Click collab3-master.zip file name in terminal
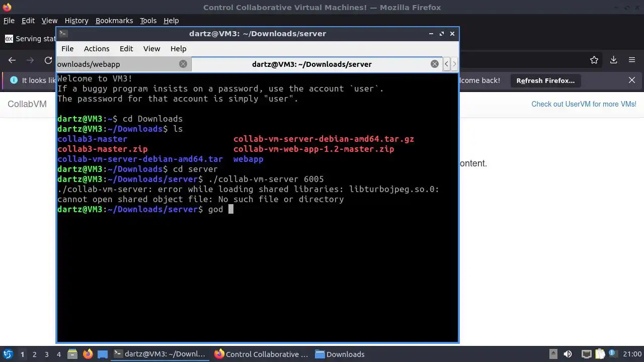 tap(102, 149)
